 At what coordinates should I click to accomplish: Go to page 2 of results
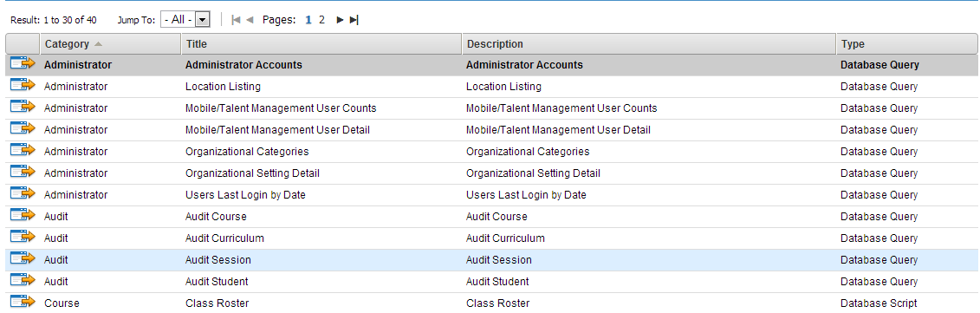(x=321, y=20)
